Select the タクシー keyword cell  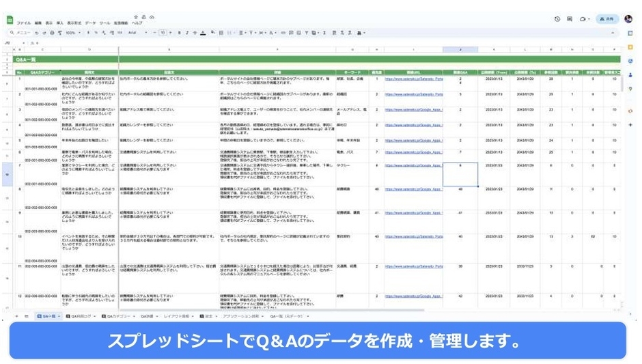[352, 175]
